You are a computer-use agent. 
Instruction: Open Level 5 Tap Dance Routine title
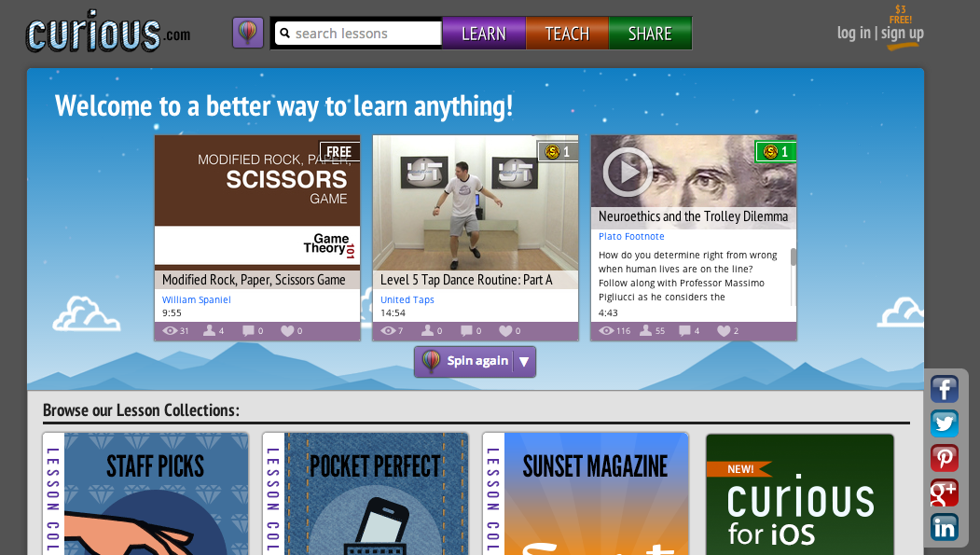pos(466,280)
